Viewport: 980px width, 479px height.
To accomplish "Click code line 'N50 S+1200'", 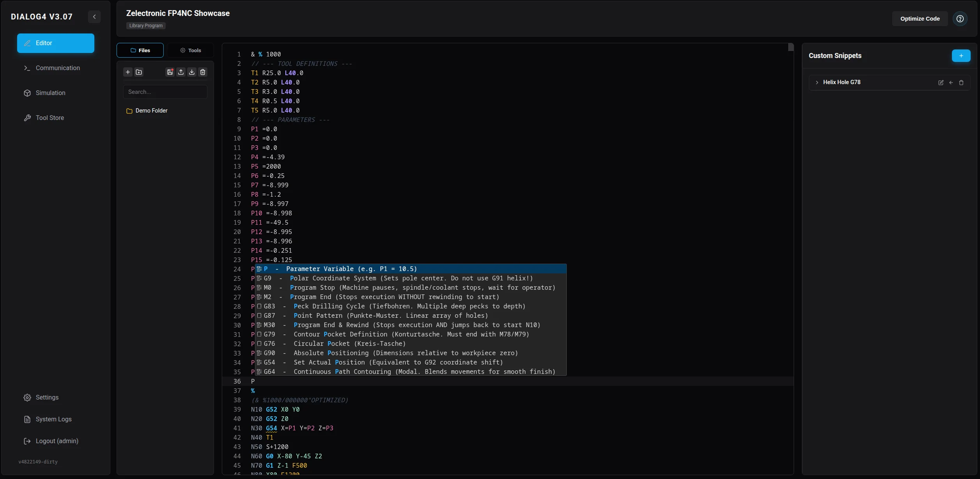I will click(x=270, y=447).
